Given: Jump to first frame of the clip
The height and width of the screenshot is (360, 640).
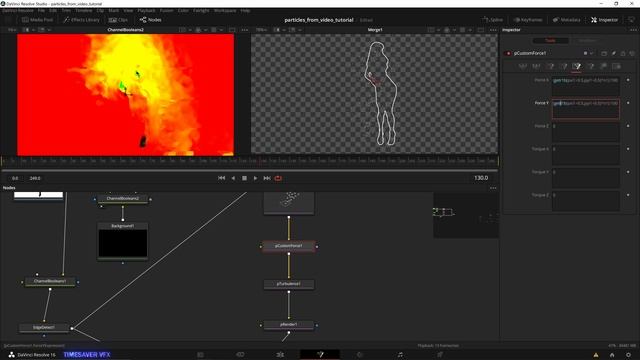Looking at the screenshot, I should tap(222, 178).
